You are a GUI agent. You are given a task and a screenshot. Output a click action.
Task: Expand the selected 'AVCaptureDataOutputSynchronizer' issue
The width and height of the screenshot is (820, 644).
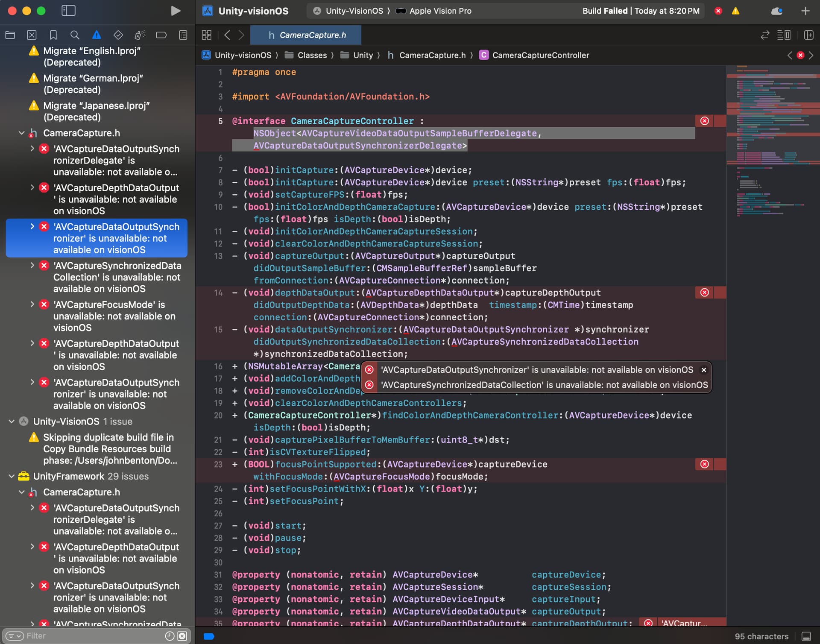pyautogui.click(x=32, y=226)
